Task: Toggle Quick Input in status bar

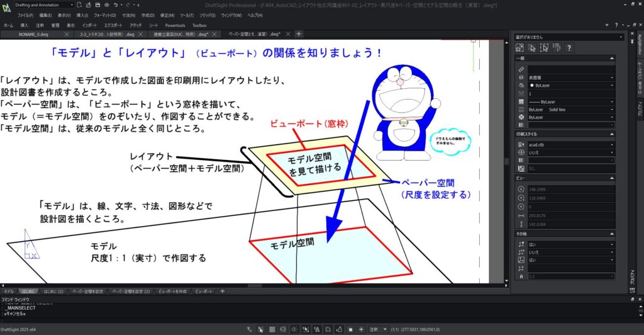Action: pyautogui.click(x=328, y=329)
